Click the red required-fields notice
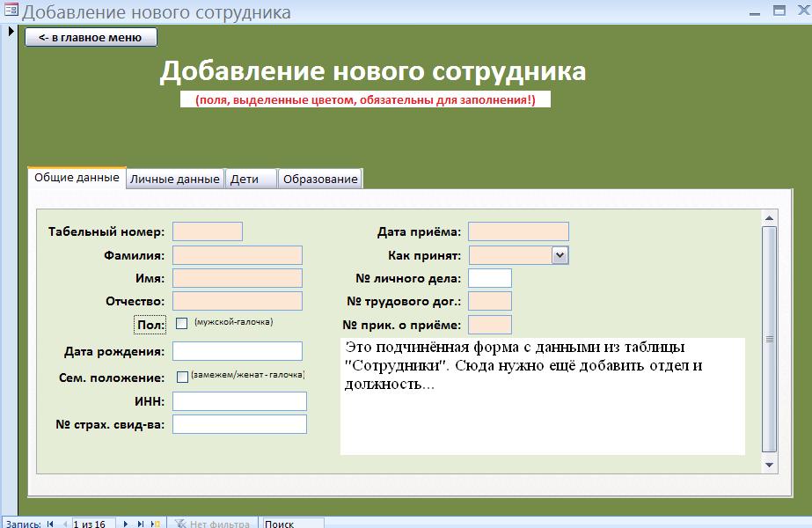Image resolution: width=812 pixels, height=528 pixels. (365, 99)
